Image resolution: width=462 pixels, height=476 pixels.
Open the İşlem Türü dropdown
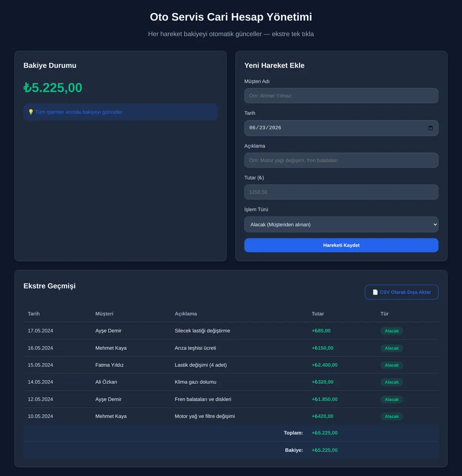[x=341, y=224]
